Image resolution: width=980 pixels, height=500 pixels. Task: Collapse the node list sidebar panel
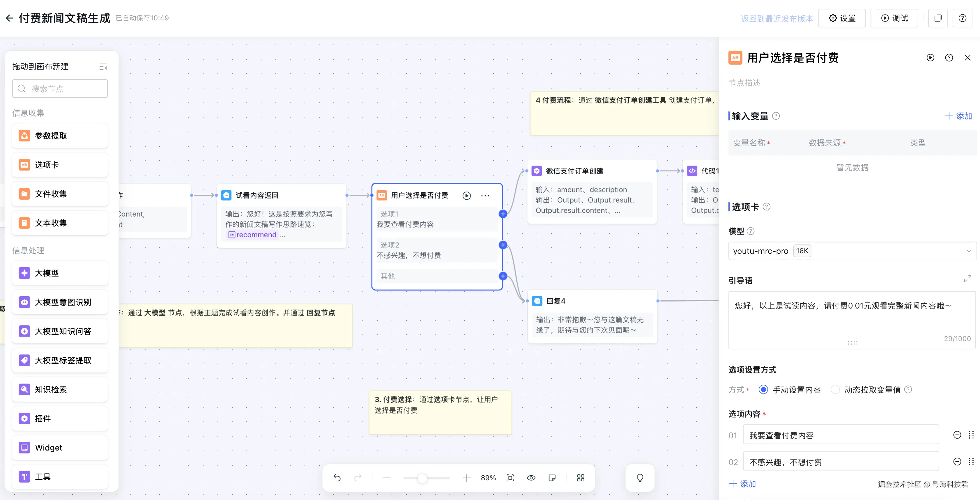(103, 67)
